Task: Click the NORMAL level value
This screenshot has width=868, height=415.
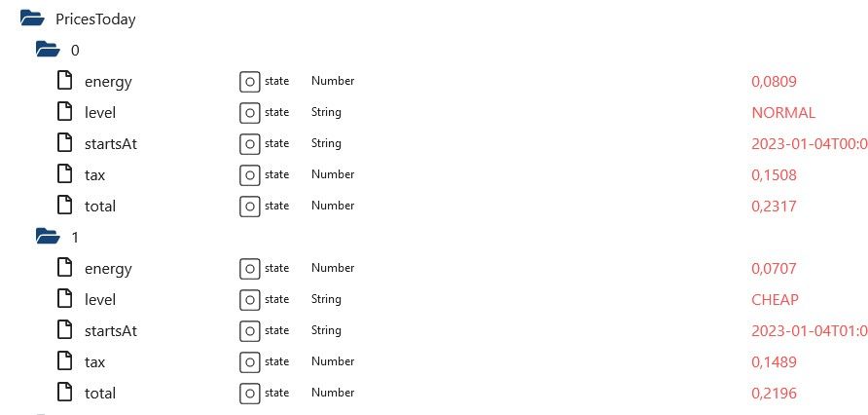Action: pos(783,112)
